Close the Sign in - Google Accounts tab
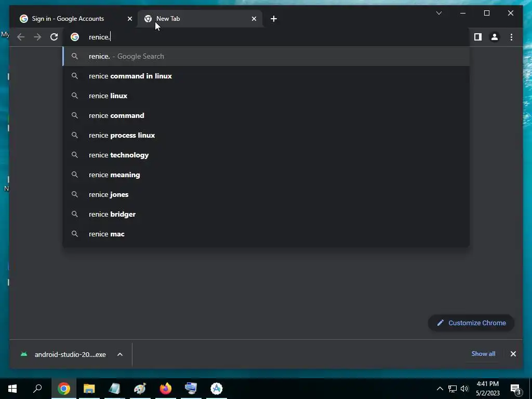 (129, 19)
